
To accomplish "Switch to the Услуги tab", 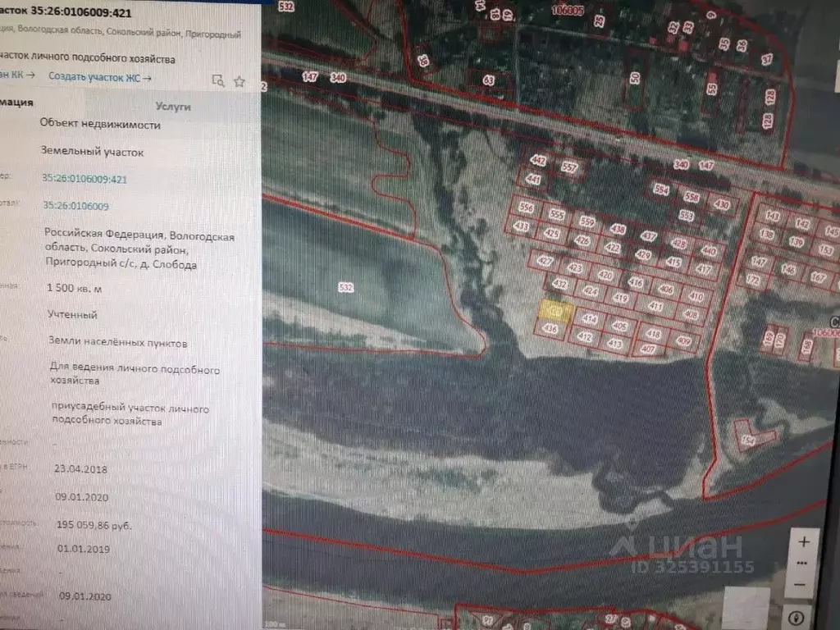I will click(172, 107).
